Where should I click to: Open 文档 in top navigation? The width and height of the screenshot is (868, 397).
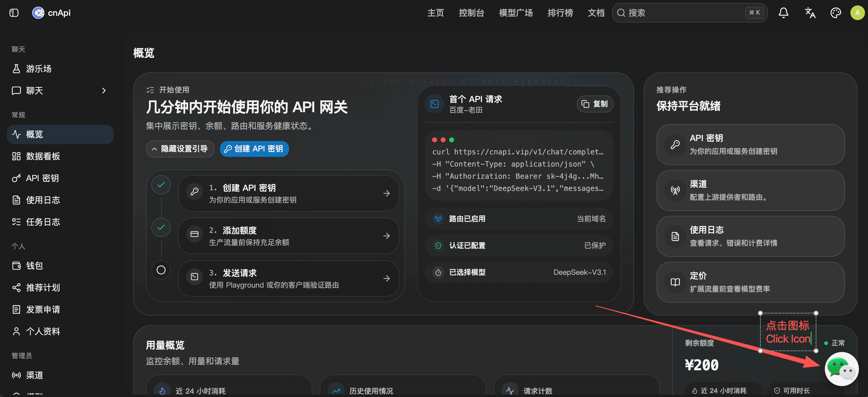[x=596, y=13]
